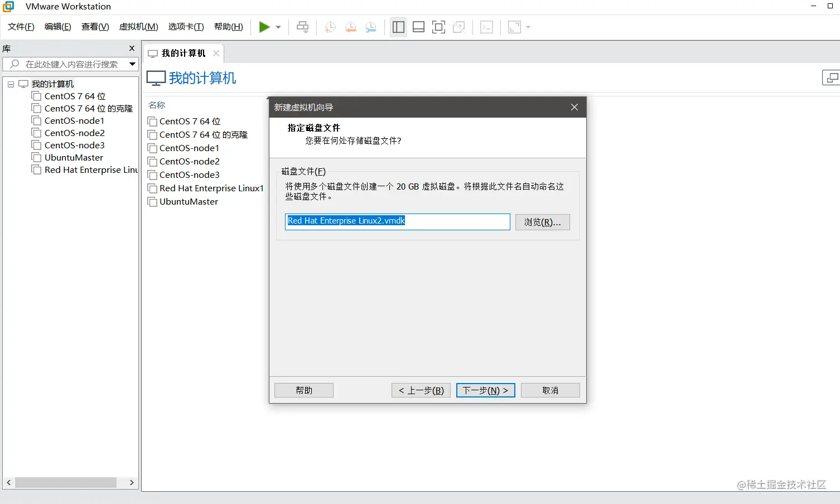Click the disk file name input field
Viewport: 840px width, 504px height.
pyautogui.click(x=398, y=222)
